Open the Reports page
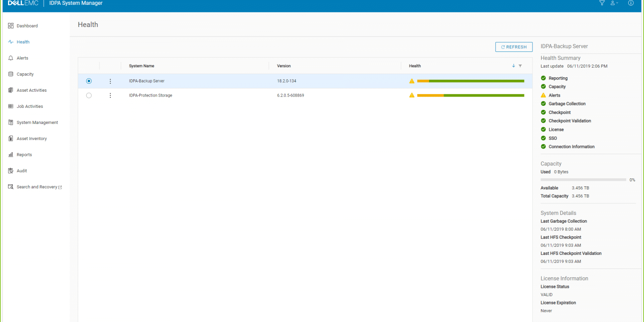 [24, 155]
